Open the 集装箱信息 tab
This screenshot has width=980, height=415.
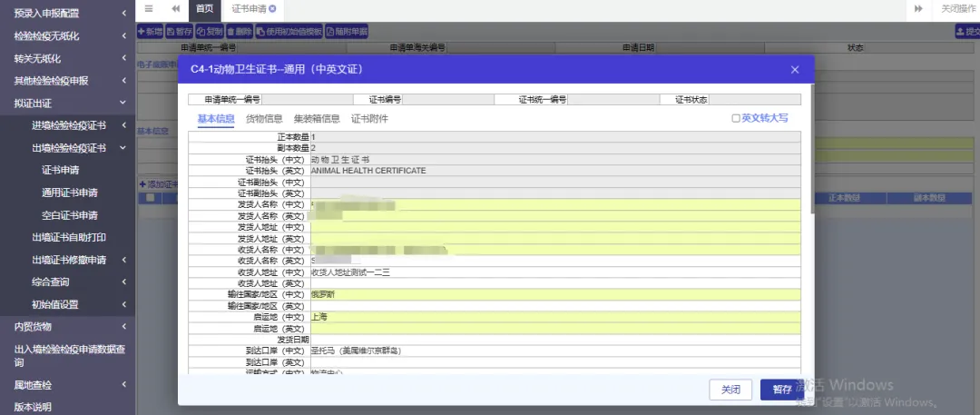(317, 118)
